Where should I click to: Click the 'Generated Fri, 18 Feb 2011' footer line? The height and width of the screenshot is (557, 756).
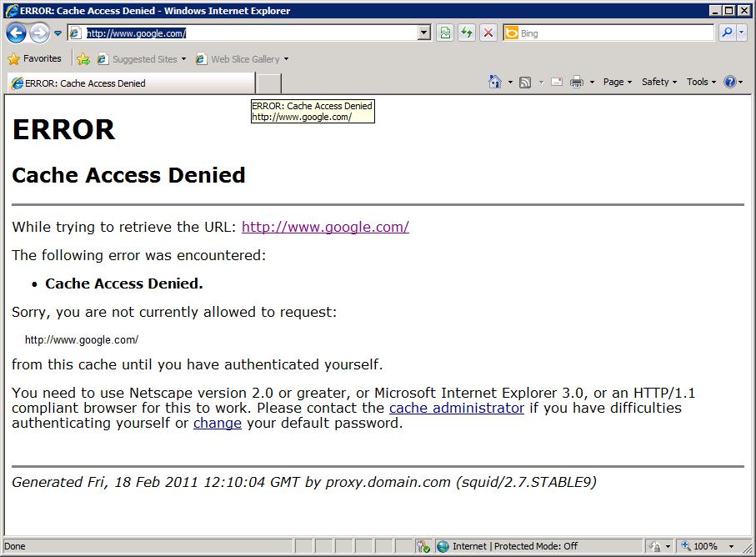304,482
